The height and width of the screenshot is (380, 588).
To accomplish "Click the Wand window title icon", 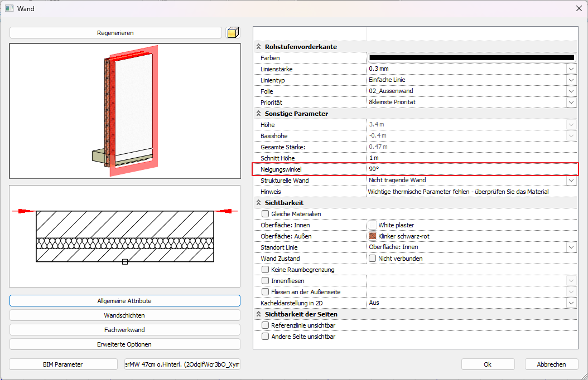I will point(9,8).
